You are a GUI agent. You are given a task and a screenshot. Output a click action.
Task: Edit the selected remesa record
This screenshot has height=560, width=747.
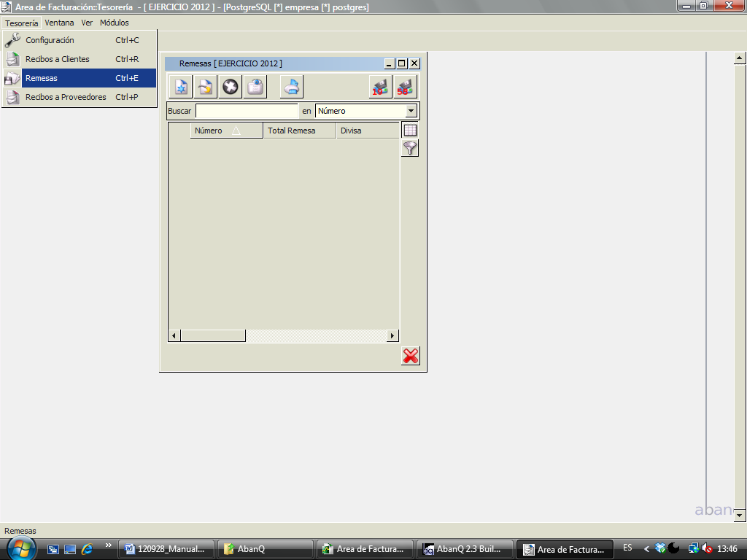click(x=206, y=87)
